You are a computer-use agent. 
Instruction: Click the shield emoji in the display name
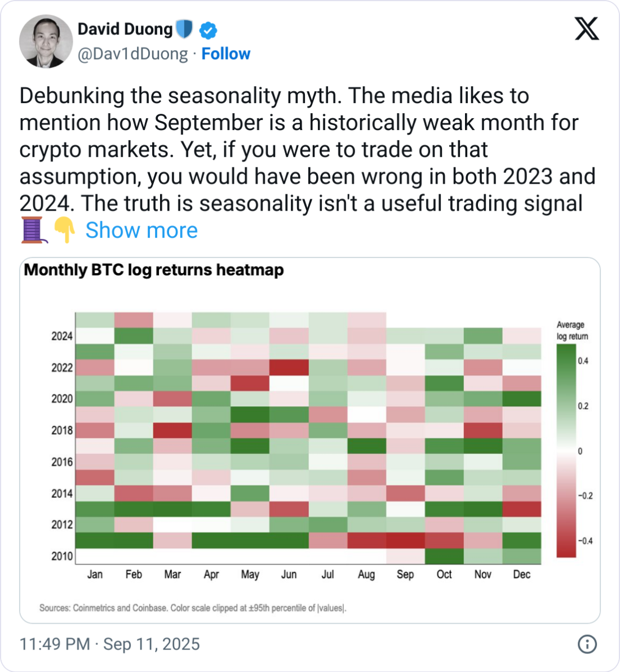point(184,30)
